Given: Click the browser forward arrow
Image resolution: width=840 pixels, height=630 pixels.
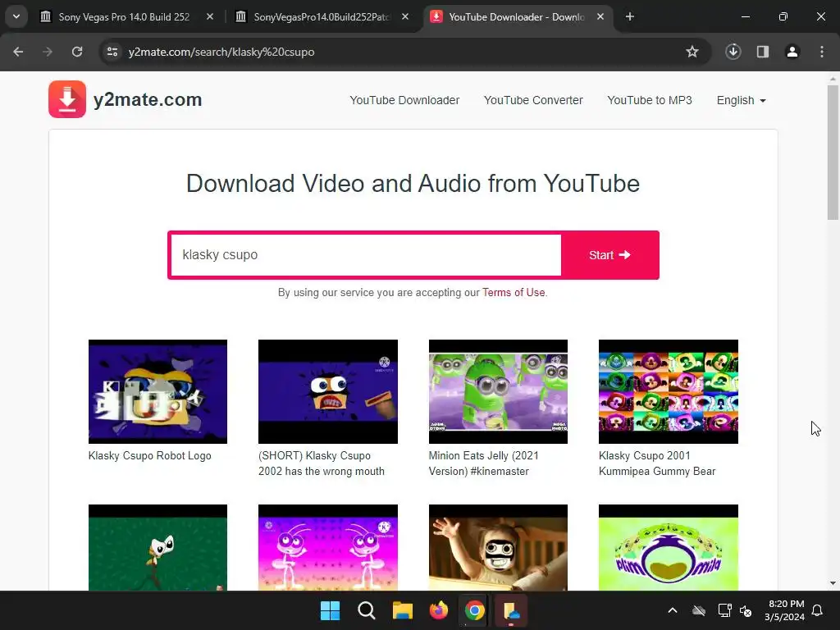Looking at the screenshot, I should (48, 52).
